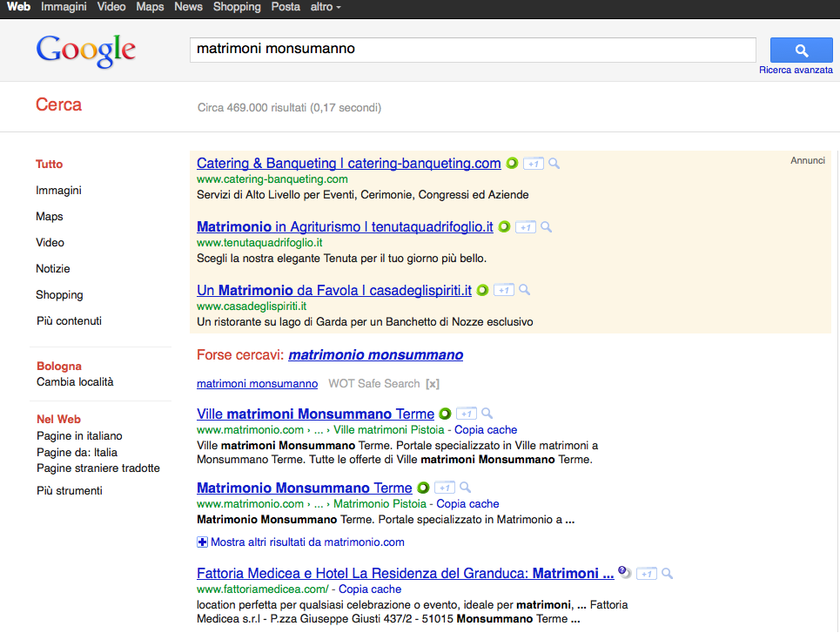Viewport: 840px width, 633px height.
Task: Preview Un Matrimonio da Favola with magnifier icon
Action: click(525, 291)
